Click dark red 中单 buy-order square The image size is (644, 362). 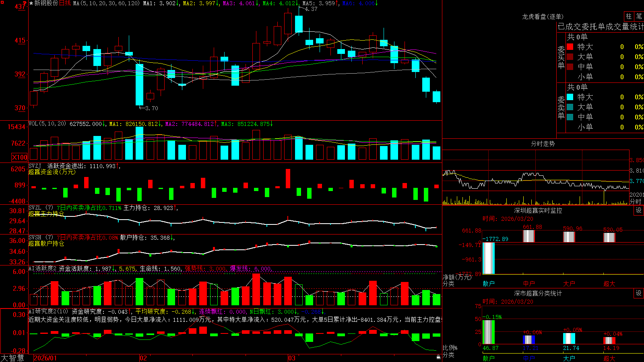click(570, 67)
